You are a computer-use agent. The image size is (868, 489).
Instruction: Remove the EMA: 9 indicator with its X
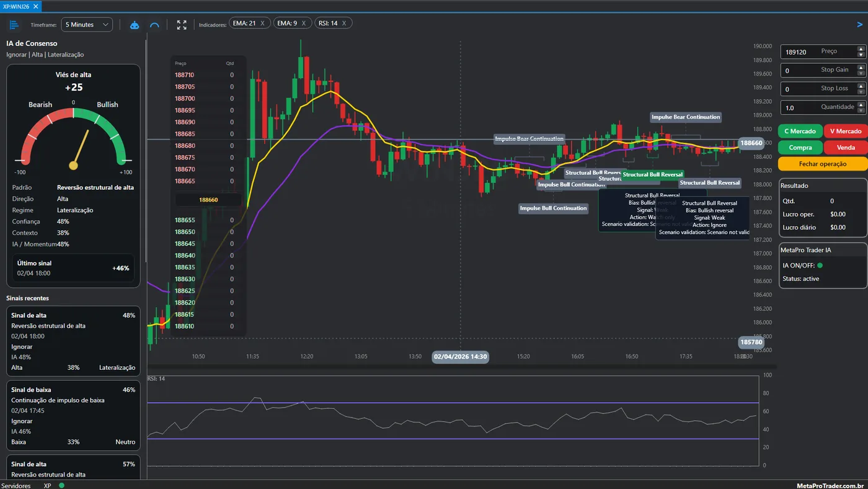pyautogui.click(x=304, y=23)
